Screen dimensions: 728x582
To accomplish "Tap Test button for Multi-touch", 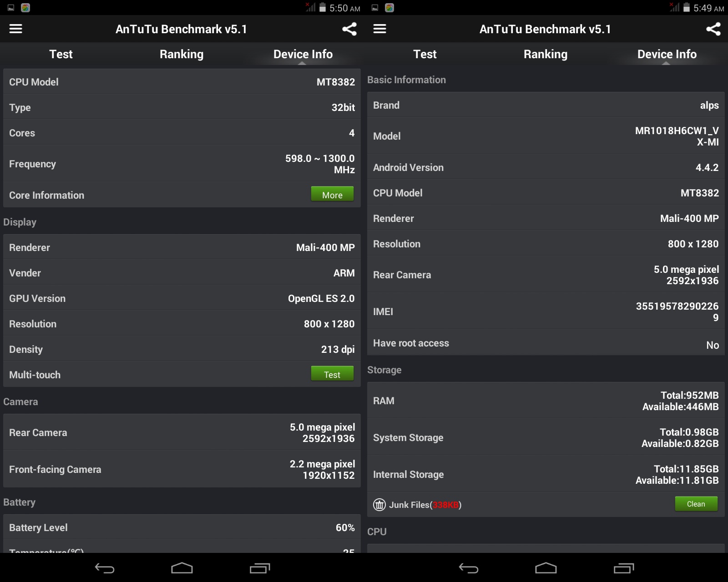I will coord(332,374).
